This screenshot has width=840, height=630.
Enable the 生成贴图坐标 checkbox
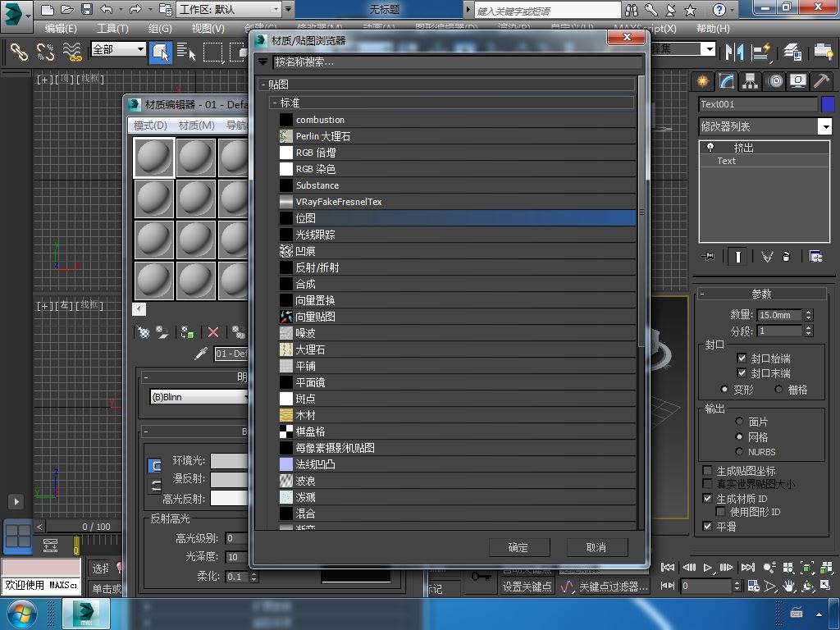(x=707, y=470)
